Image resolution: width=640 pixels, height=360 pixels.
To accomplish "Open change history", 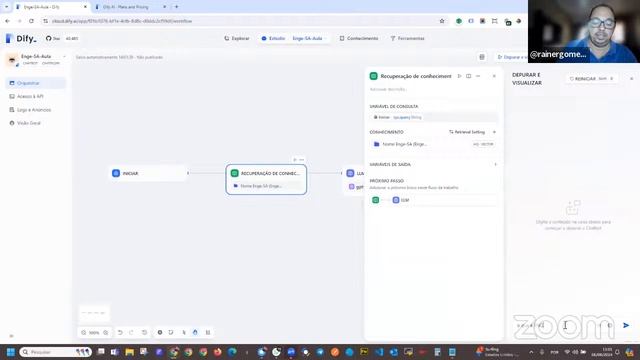I will (144, 333).
